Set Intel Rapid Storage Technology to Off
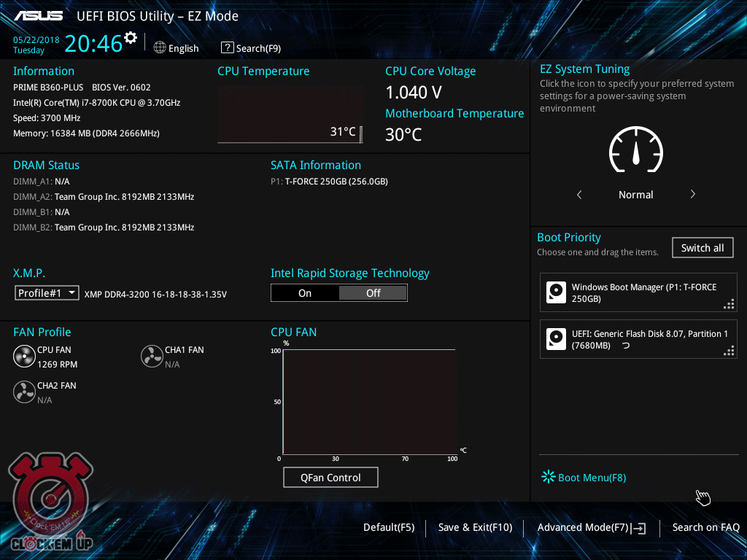The image size is (747, 560). [373, 293]
